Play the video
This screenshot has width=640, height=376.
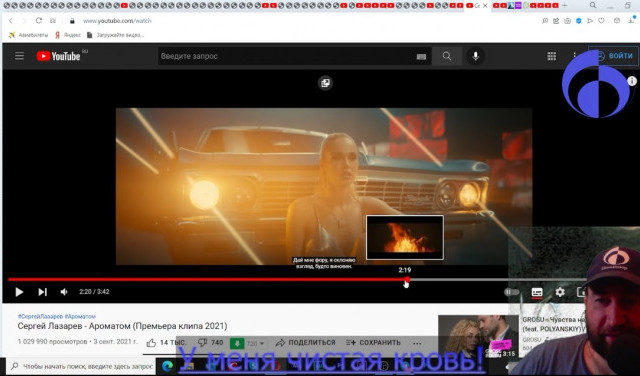click(19, 292)
